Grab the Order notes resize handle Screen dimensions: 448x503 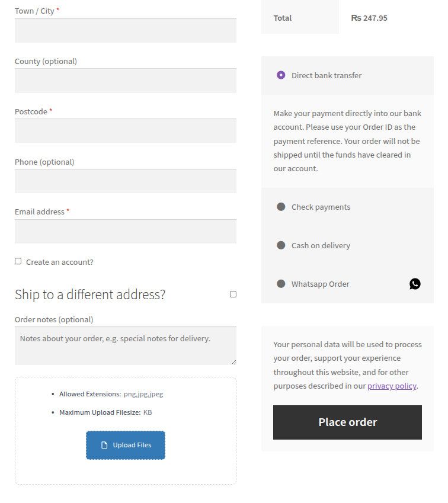(x=233, y=362)
